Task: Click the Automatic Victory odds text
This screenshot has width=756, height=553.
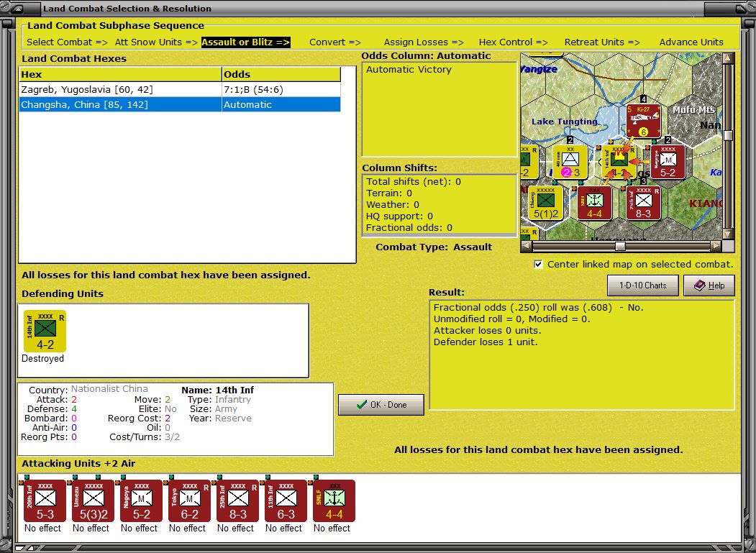Action: tap(409, 70)
